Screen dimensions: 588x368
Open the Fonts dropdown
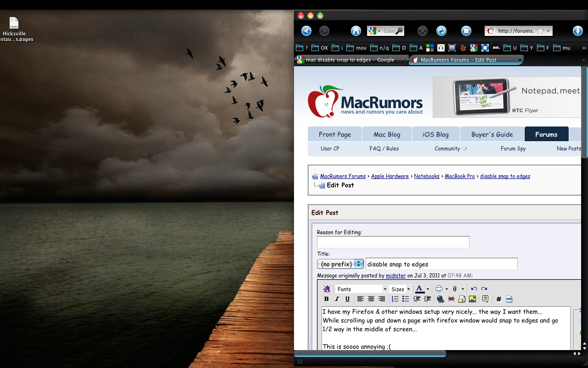pyautogui.click(x=362, y=289)
